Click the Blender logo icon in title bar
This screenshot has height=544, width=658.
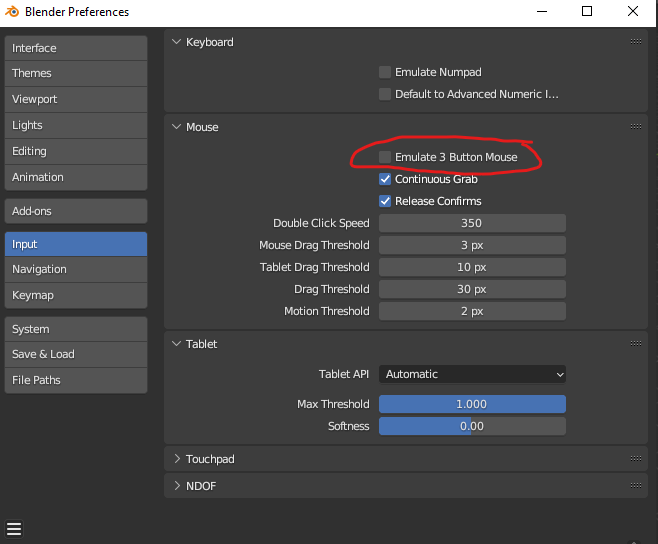click(12, 12)
